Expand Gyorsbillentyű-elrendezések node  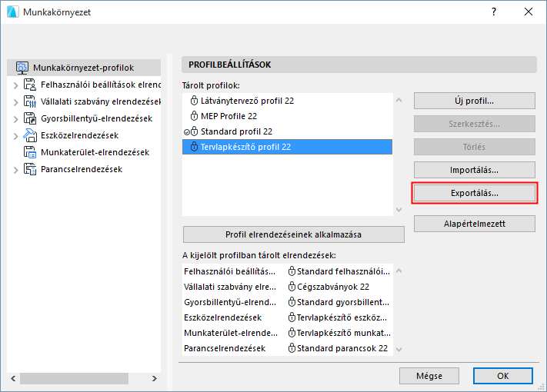pos(15,119)
